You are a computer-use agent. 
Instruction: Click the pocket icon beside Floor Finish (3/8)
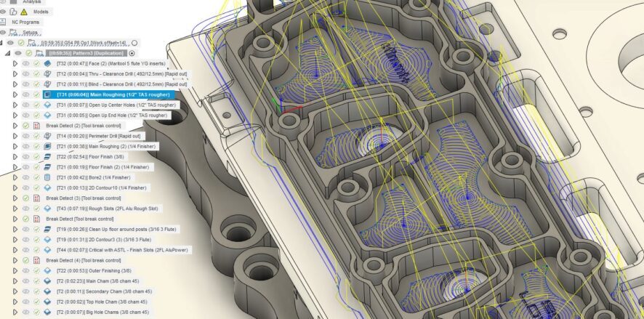tap(47, 157)
